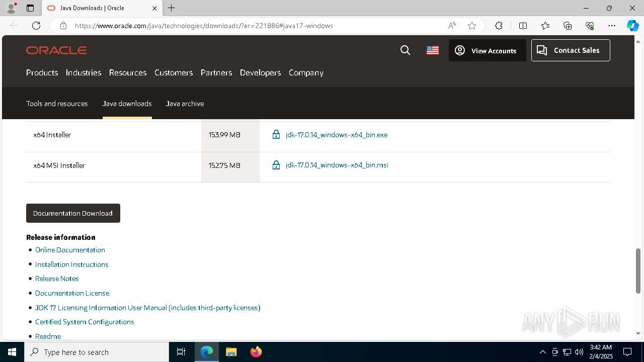
Task: Switch to Tools and resources tab
Action: (x=57, y=104)
